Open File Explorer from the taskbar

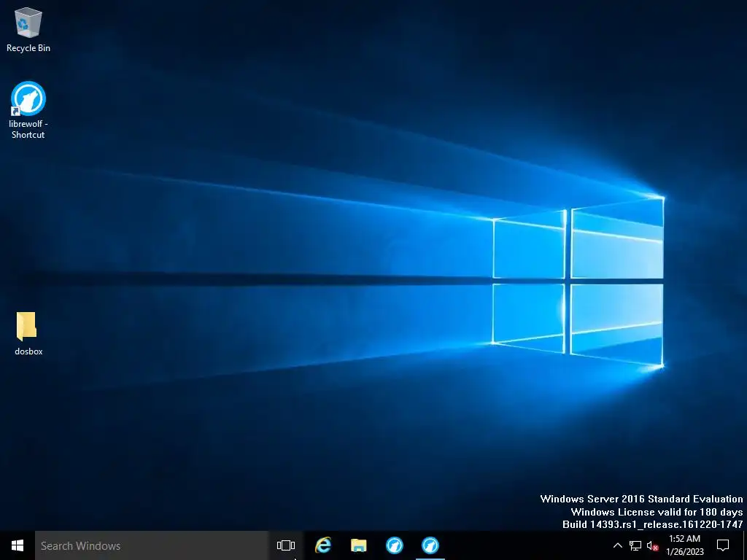point(359,545)
